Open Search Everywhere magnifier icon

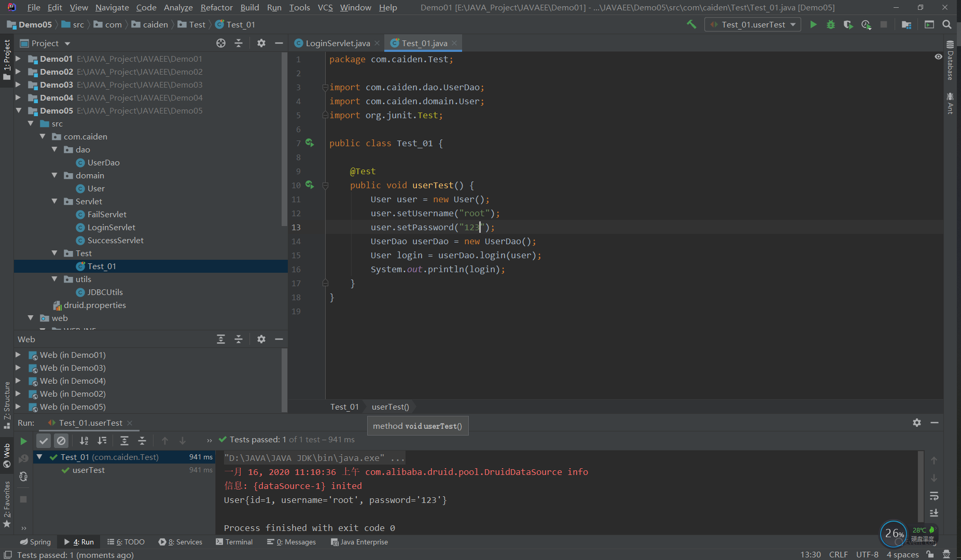point(946,24)
